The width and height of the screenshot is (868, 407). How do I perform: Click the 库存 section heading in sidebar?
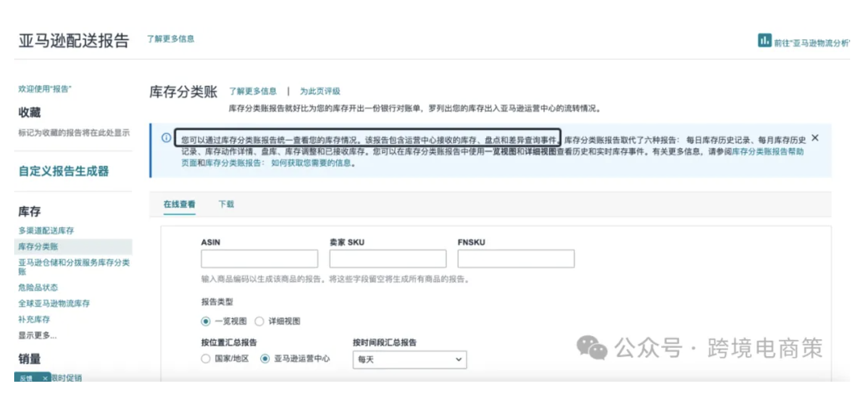[x=30, y=212]
